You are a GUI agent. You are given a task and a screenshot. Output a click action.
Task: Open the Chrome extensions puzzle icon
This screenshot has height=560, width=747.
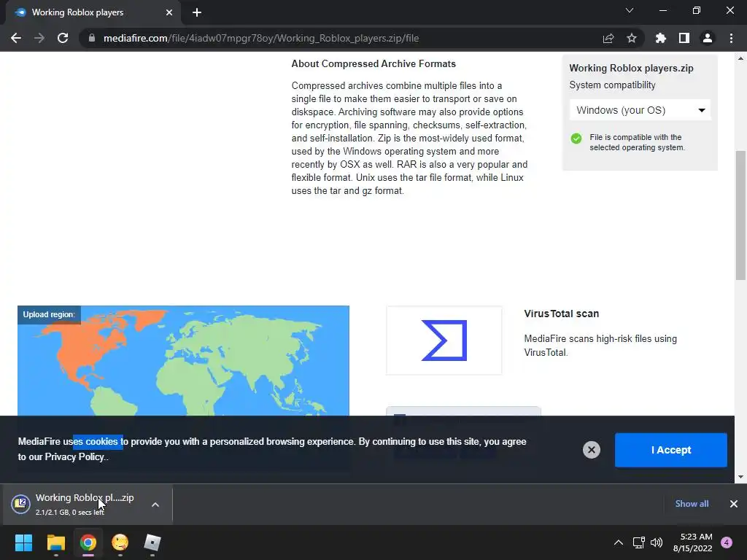point(660,38)
